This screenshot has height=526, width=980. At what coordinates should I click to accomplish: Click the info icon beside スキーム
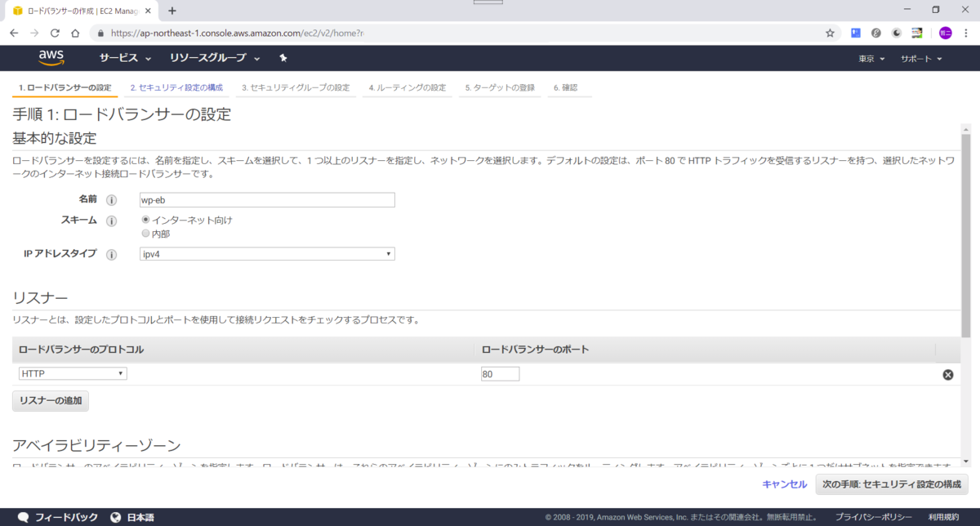(x=112, y=220)
